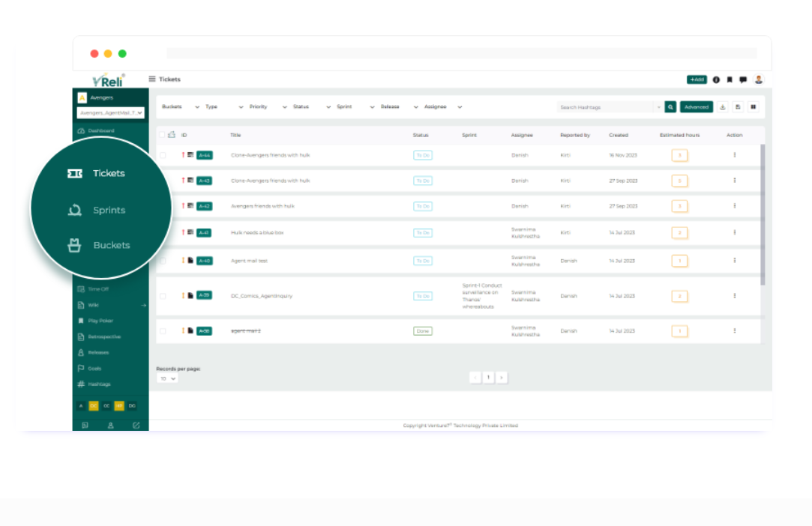Open the records per page dropdown

coord(166,379)
